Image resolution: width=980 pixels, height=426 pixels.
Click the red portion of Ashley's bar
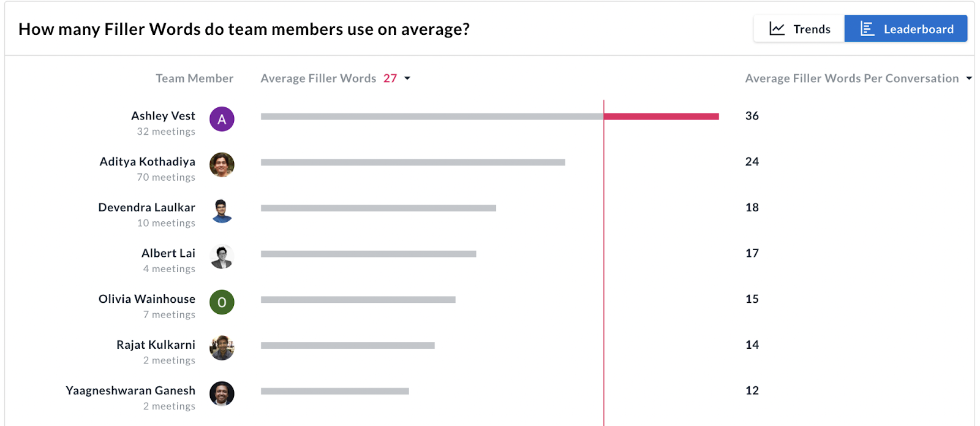coord(661,116)
